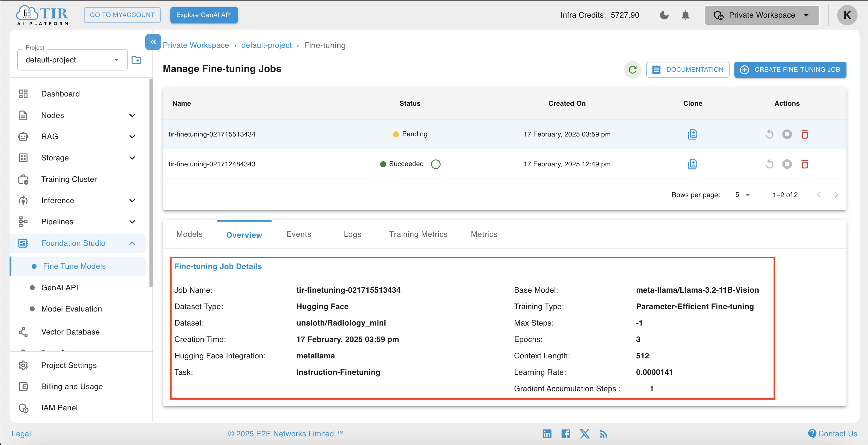Click the Name column header
Screen dimensions: 868x445
coord(181,103)
